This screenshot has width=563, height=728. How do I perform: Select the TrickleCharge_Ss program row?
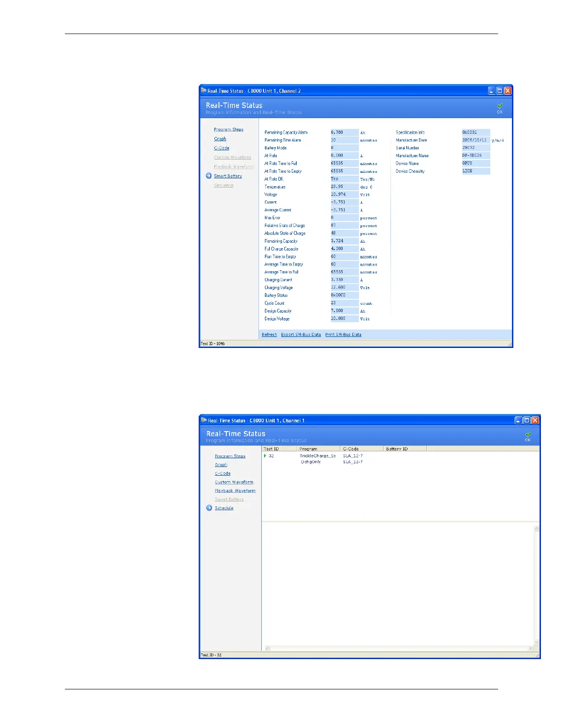pos(318,456)
